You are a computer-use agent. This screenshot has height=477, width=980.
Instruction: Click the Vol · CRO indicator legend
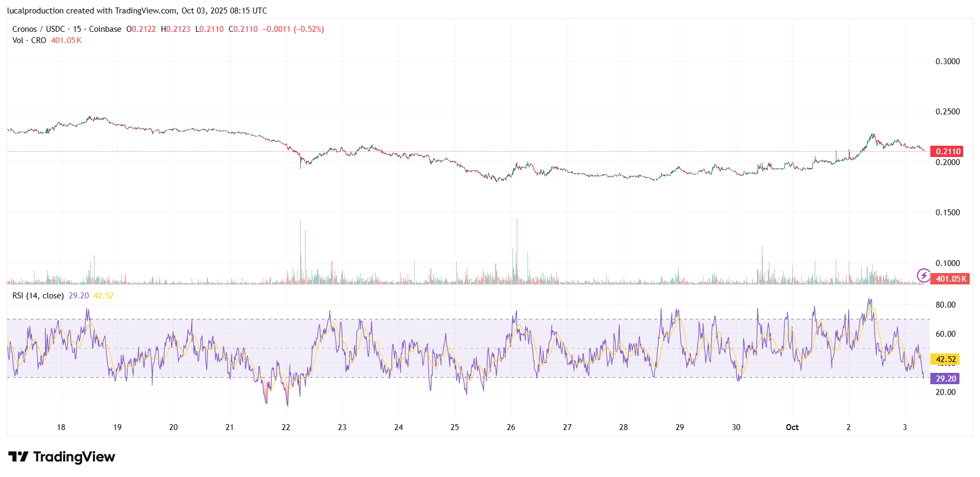tap(29, 40)
